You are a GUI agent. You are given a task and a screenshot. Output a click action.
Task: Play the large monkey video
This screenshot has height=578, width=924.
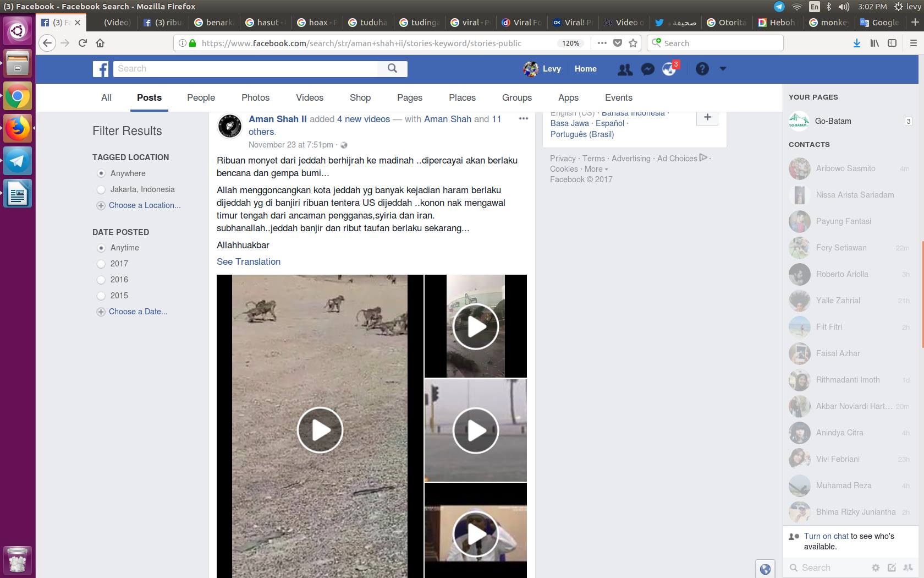click(x=320, y=430)
